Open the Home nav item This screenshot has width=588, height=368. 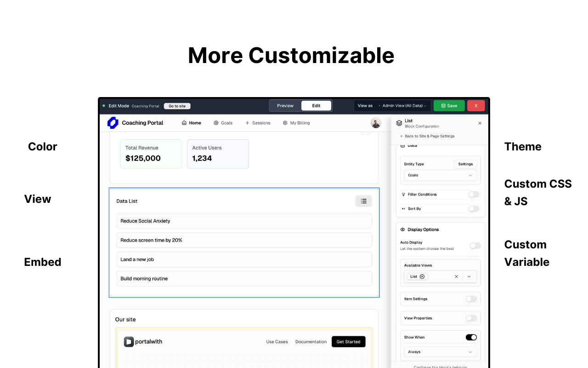pyautogui.click(x=192, y=123)
